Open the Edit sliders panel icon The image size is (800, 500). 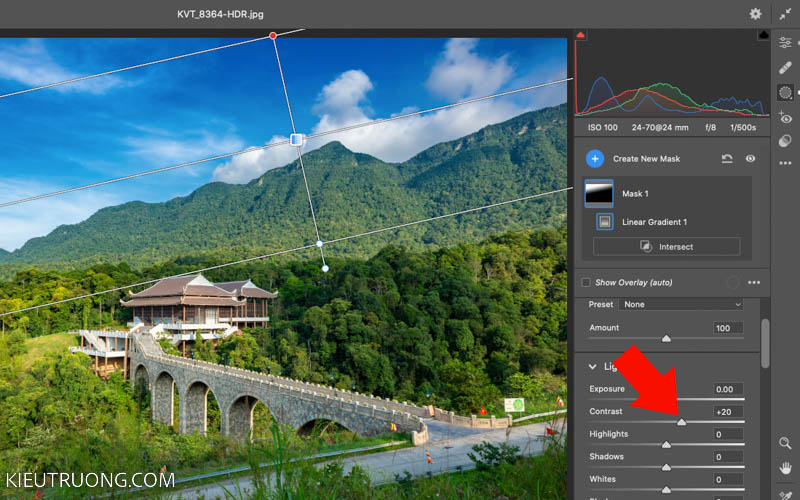[785, 42]
